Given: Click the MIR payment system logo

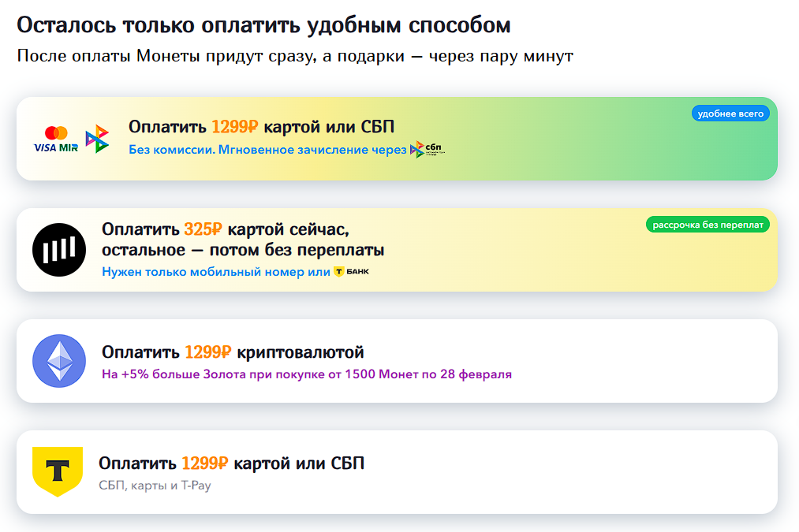Looking at the screenshot, I should [69, 147].
